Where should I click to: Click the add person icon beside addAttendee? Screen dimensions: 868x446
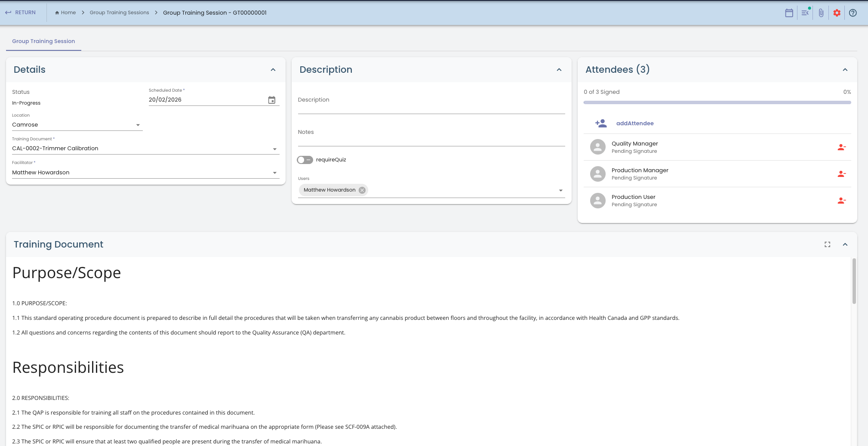coord(601,124)
